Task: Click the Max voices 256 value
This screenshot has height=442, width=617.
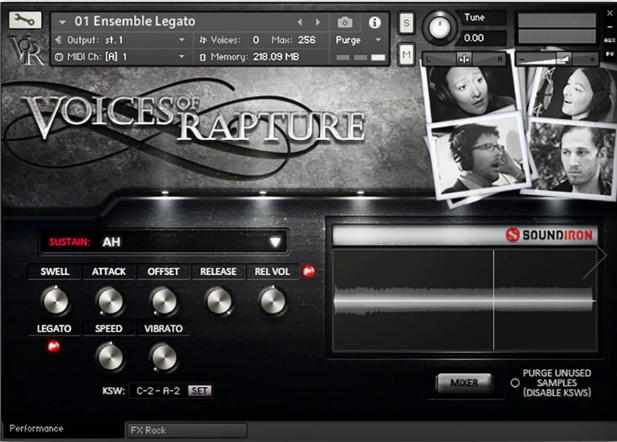Action: coord(307,40)
